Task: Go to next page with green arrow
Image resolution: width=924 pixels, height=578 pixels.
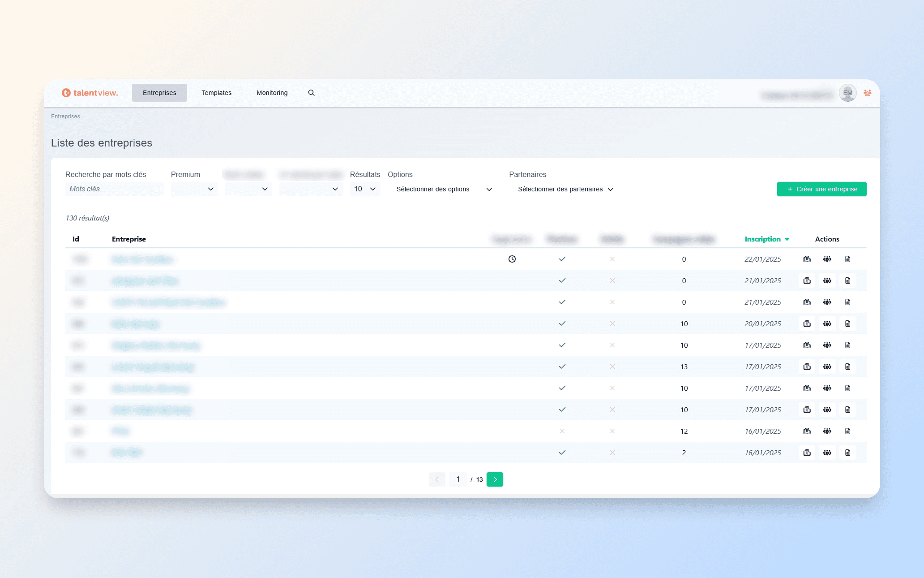Action: tap(495, 479)
